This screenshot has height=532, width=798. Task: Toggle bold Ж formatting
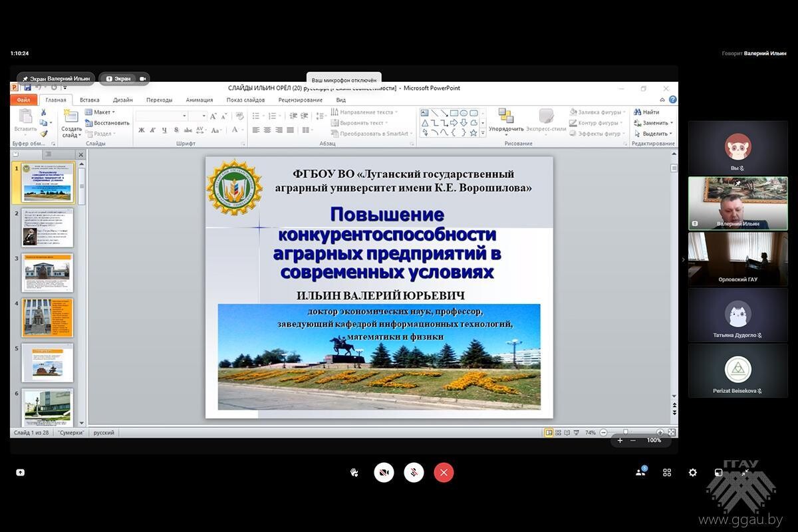(142, 130)
